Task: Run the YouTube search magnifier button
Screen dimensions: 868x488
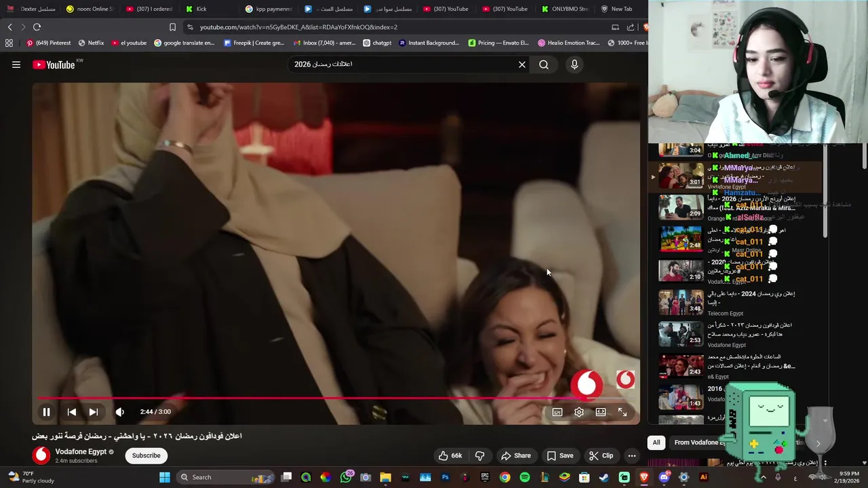Action: [x=544, y=64]
